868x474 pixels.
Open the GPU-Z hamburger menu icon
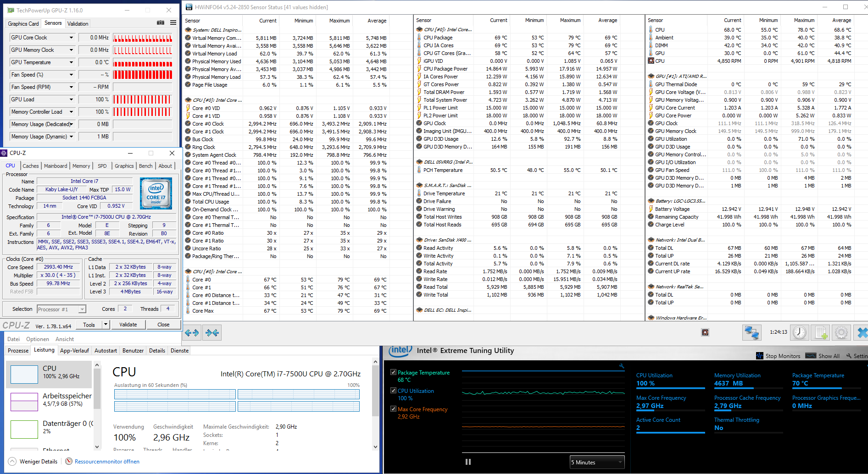click(x=173, y=22)
